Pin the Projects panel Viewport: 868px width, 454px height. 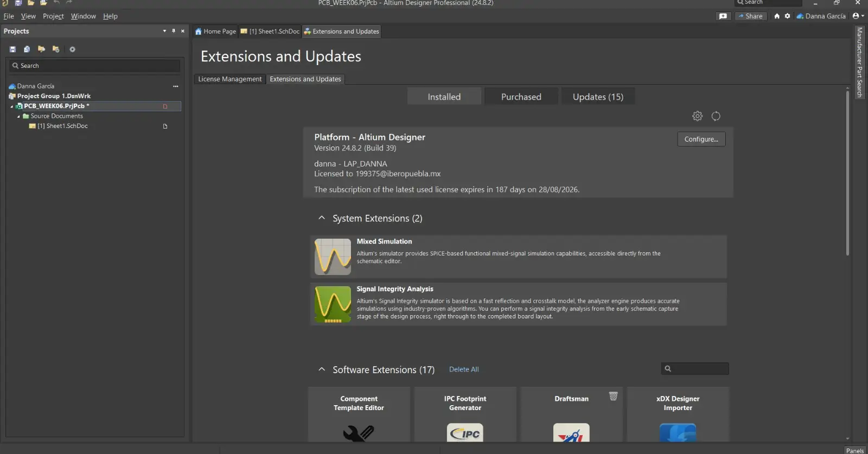(x=174, y=31)
